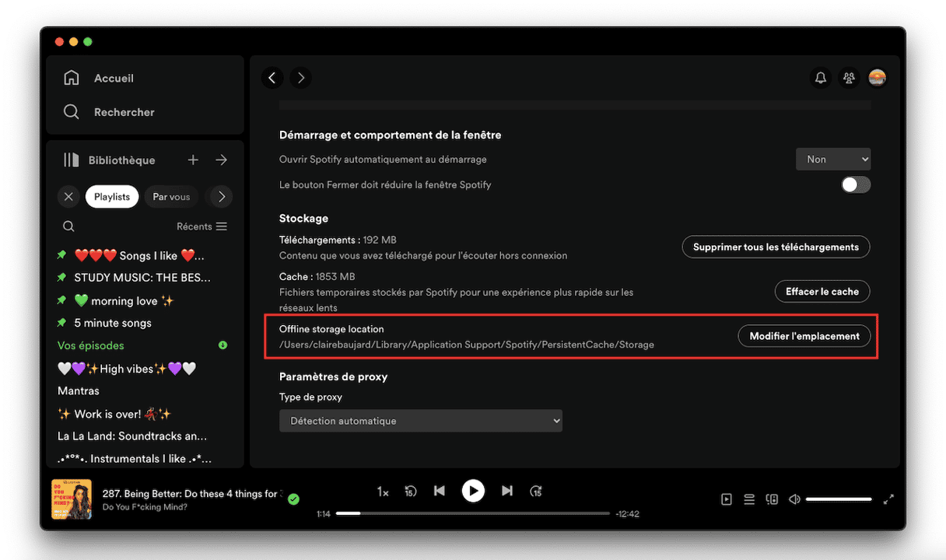
Task: Jump forward 15 seconds
Action: pos(536,491)
